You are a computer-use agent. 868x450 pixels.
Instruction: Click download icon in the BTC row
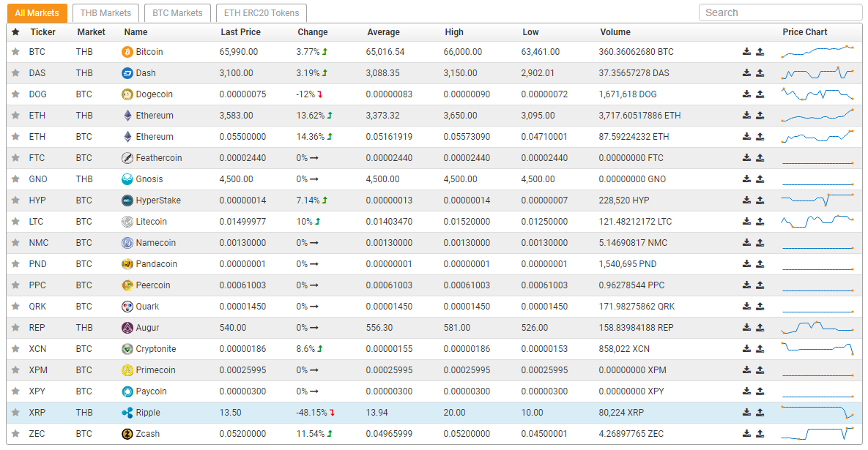point(746,52)
